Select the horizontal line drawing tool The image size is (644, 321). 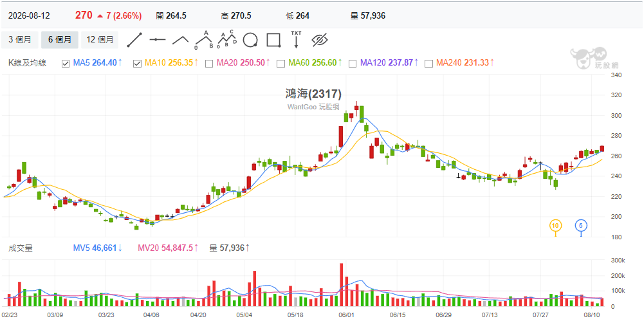[158, 40]
